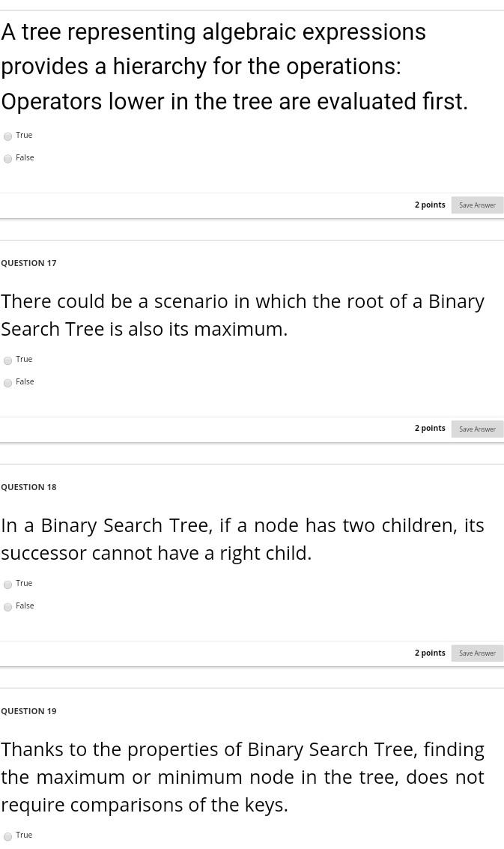The height and width of the screenshot is (849, 504).
Task: Answer False on the successor question
Action: point(7,607)
